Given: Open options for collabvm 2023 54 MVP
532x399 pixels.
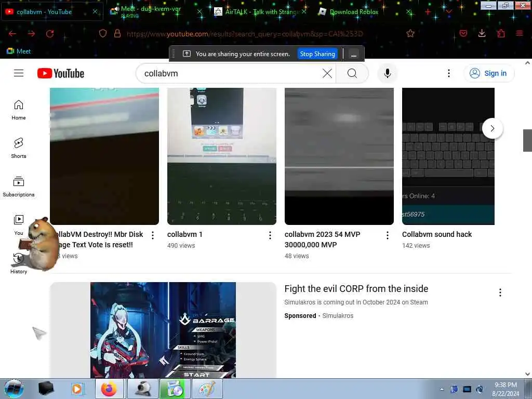Looking at the screenshot, I should (388, 235).
